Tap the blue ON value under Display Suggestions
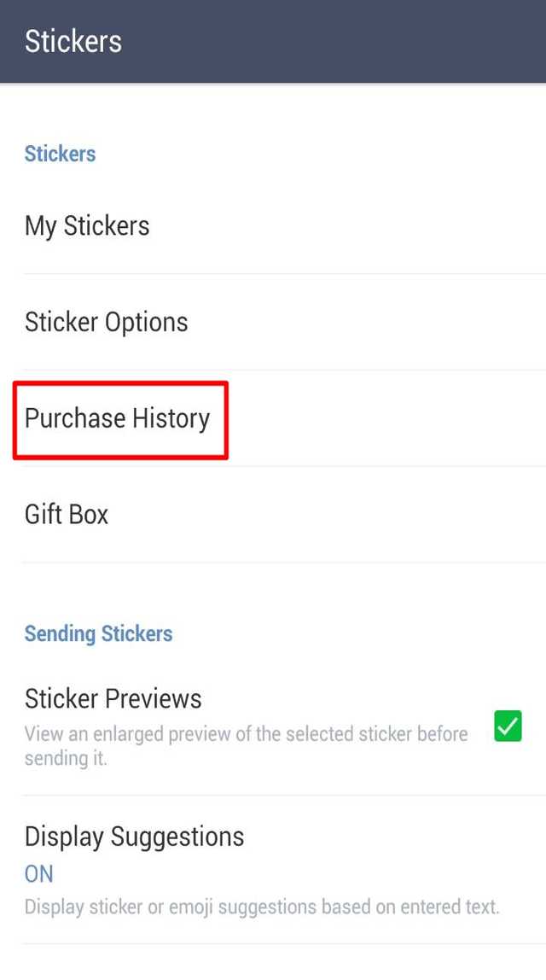 [38, 874]
